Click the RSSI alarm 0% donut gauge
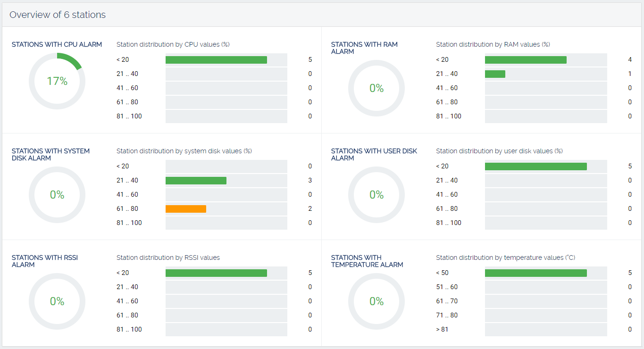 57,301
